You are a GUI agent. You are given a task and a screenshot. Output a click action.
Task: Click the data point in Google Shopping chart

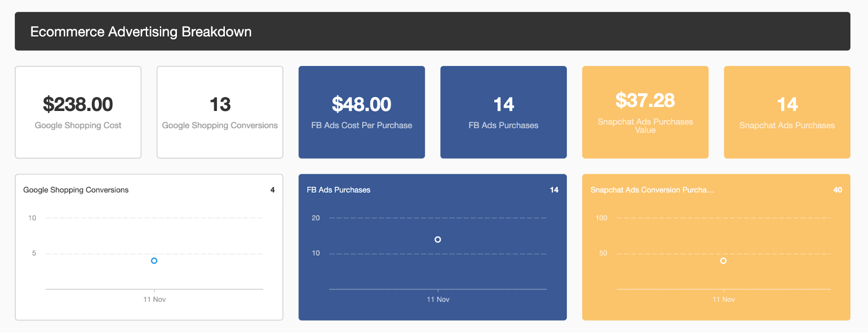pyautogui.click(x=154, y=261)
